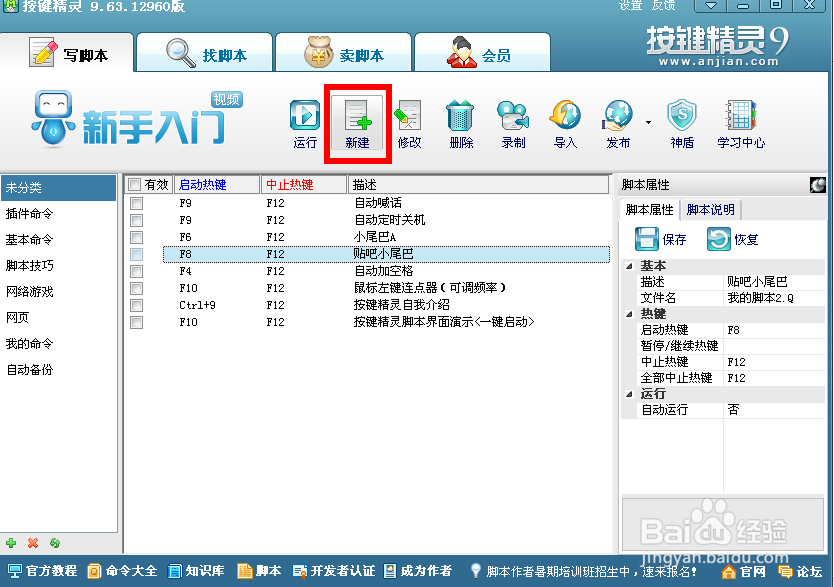834x587 pixels.
Task: Save script properties with 保存 icon
Action: pos(661,239)
